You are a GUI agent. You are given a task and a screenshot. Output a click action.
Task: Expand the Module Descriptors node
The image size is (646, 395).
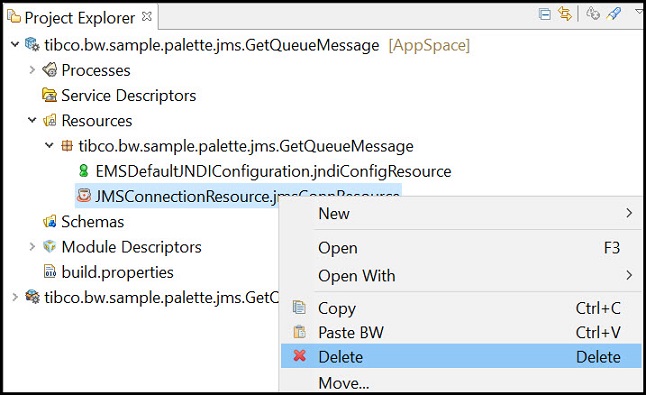(x=32, y=247)
